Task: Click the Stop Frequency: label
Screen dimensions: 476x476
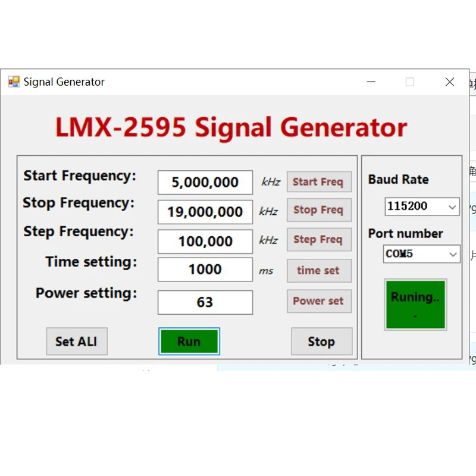Action: click(x=79, y=203)
